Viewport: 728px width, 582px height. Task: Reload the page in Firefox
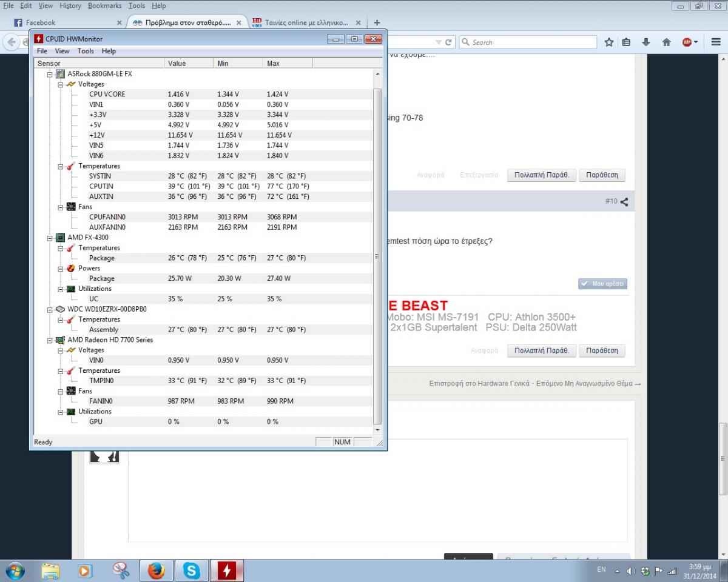(x=449, y=42)
